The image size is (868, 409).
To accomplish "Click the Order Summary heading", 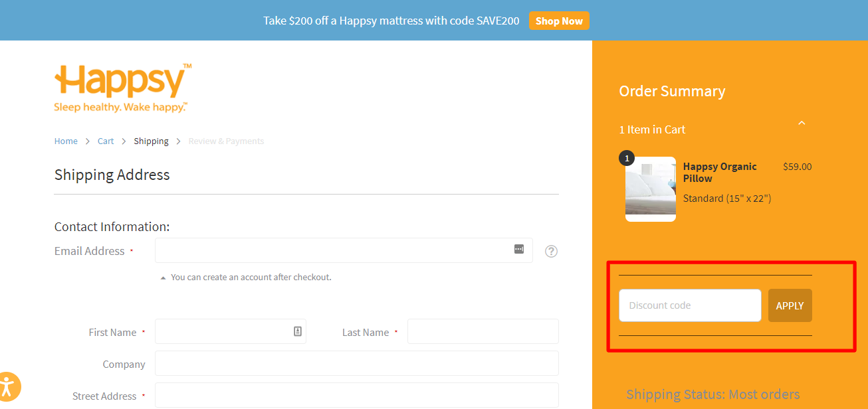I will coord(672,91).
